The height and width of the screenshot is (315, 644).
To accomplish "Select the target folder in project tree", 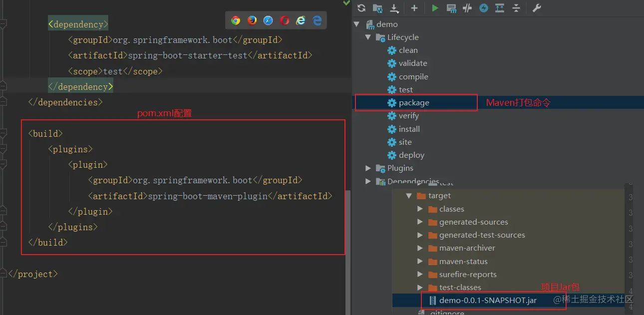I will point(439,196).
